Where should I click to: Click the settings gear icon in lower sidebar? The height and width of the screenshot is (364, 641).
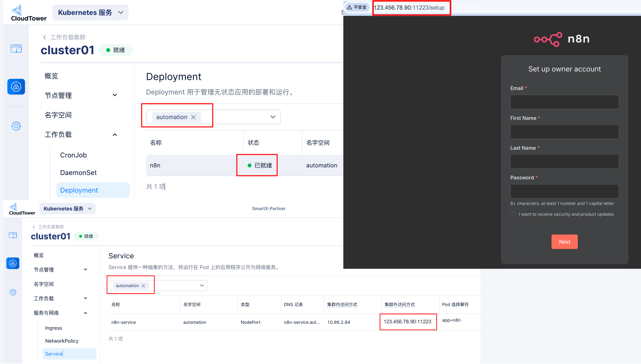click(x=13, y=292)
